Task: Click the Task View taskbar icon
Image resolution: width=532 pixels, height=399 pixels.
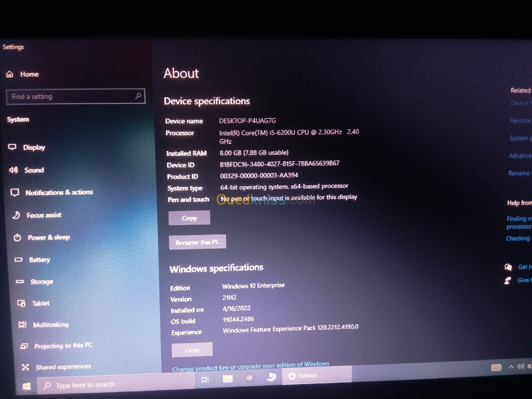Action: [205, 379]
